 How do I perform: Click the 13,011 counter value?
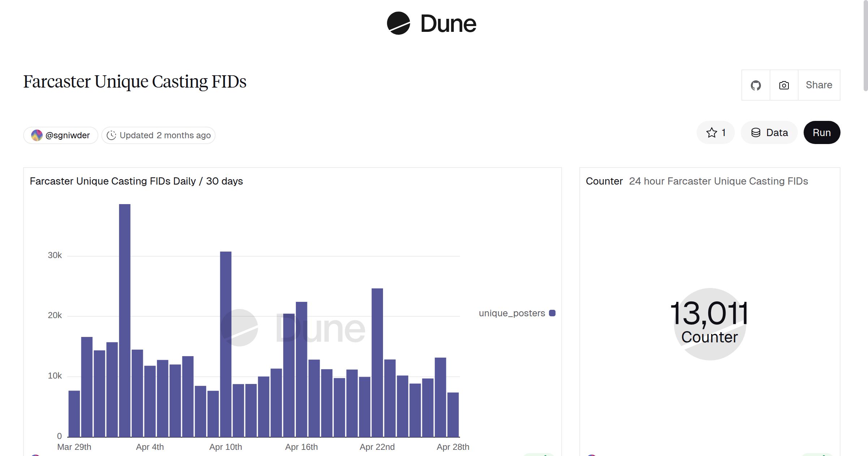(x=709, y=313)
